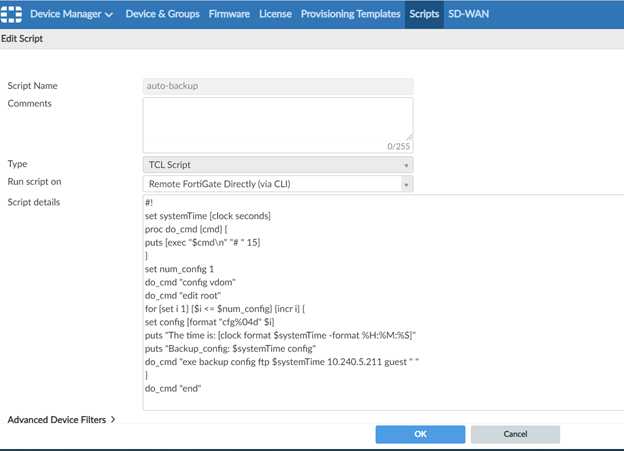Image resolution: width=624 pixels, height=451 pixels.
Task: Switch to the Device & Groups tab
Action: click(x=162, y=14)
